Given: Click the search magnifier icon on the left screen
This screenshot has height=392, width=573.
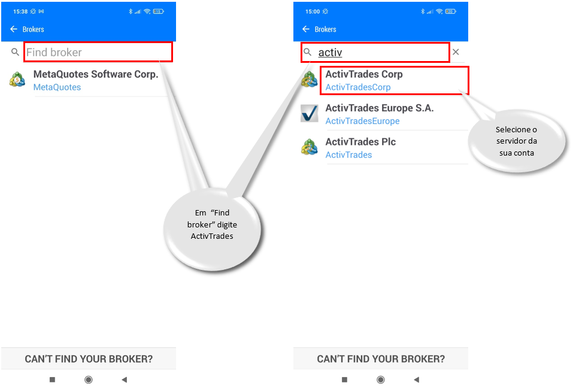Looking at the screenshot, I should coord(15,52).
